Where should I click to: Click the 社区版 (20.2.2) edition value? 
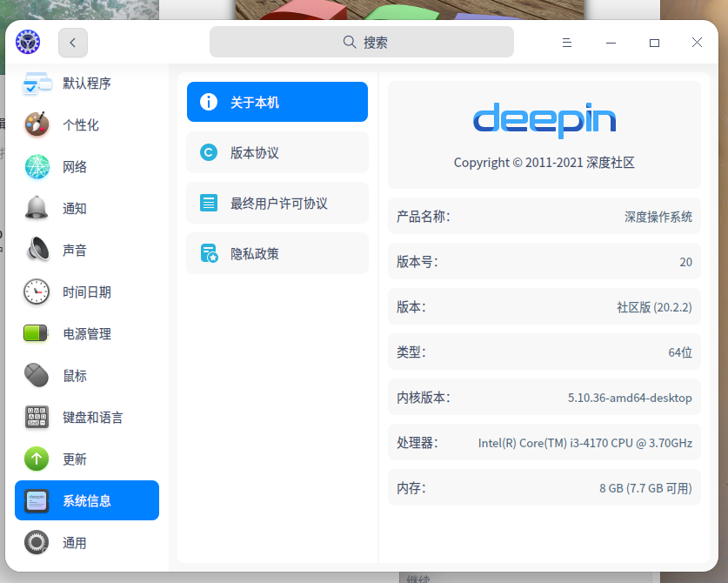(654, 307)
